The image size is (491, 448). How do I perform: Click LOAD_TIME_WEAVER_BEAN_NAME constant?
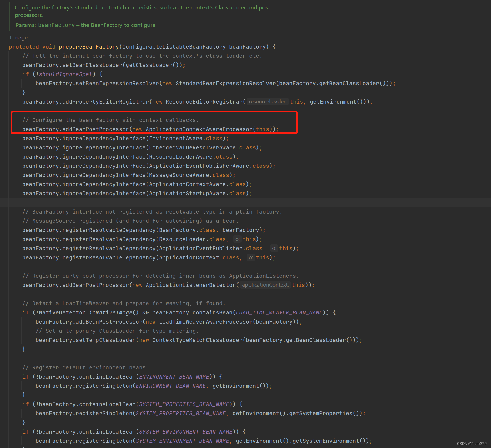pyautogui.click(x=279, y=312)
